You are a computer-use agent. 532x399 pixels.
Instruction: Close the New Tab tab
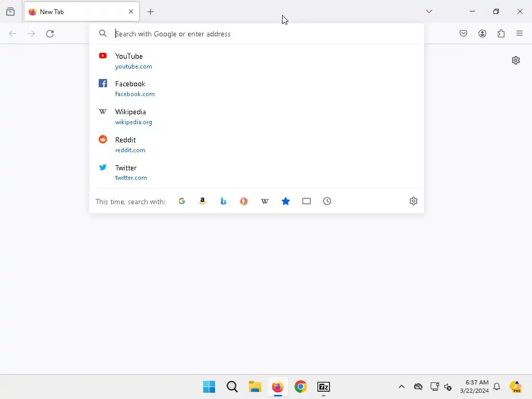click(131, 11)
